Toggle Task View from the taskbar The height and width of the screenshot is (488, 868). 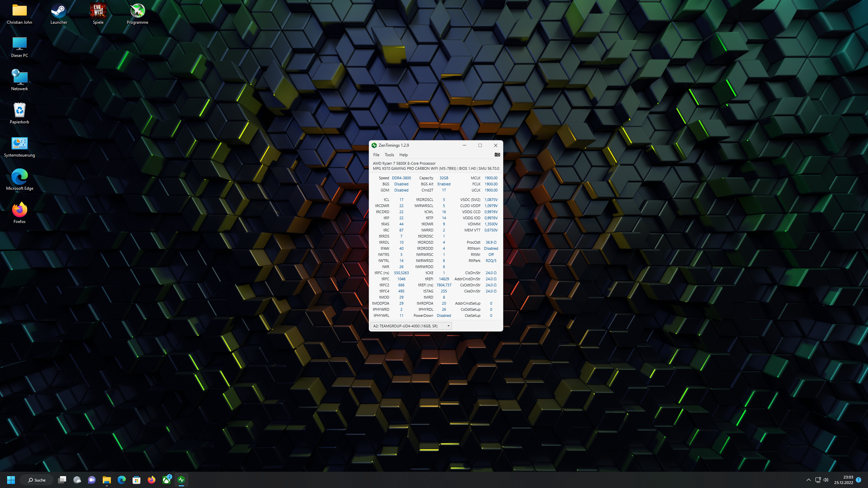coord(62,480)
